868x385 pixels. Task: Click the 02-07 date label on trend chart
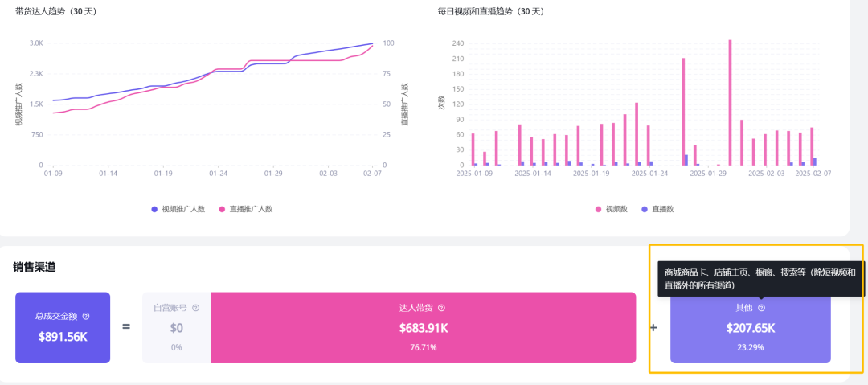tap(372, 174)
